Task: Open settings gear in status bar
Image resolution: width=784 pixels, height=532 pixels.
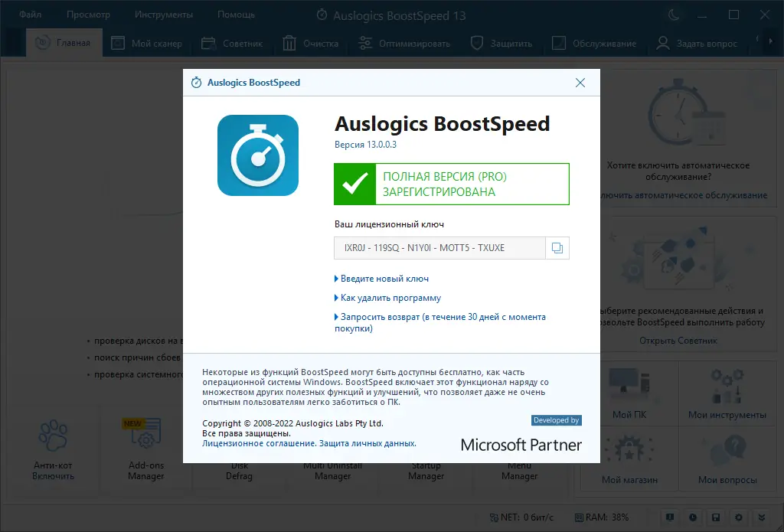Action: 739,517
